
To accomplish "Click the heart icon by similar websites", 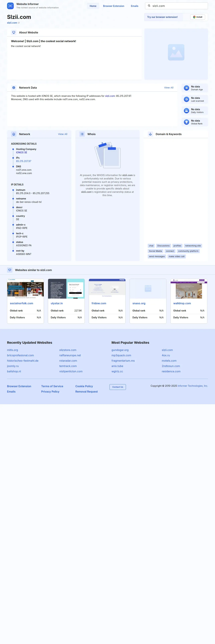I will (10, 270).
